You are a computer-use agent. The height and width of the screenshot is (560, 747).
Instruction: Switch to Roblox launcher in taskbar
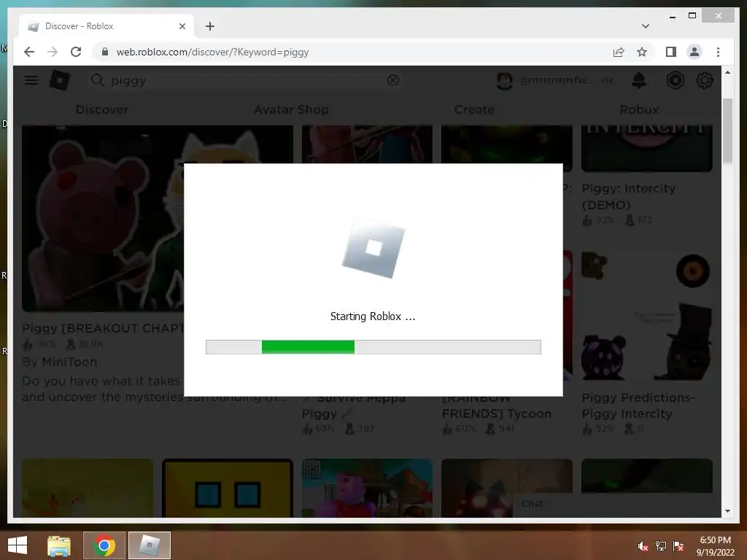tap(150, 545)
